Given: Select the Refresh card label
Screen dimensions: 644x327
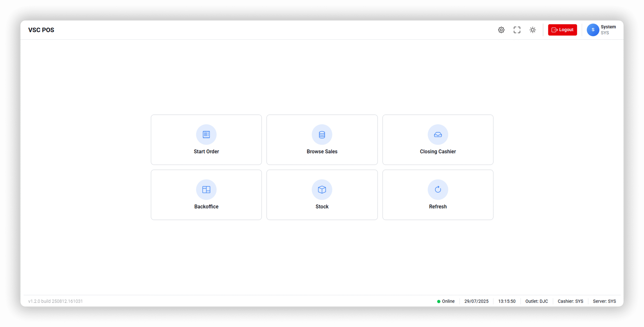Looking at the screenshot, I should tap(438, 207).
